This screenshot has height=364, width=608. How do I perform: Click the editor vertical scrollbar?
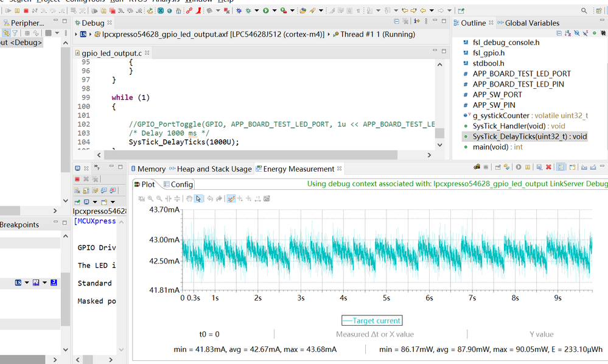[439, 133]
